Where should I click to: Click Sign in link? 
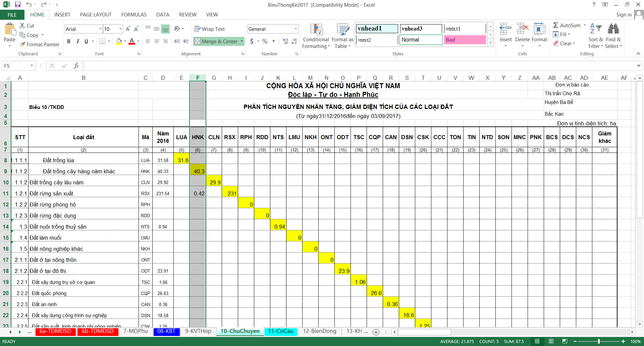click(x=624, y=15)
